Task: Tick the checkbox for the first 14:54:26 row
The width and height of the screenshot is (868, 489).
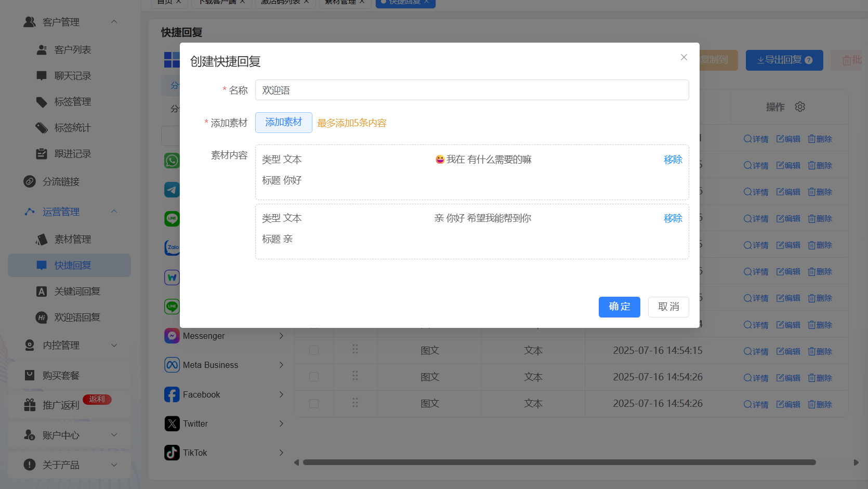Action: pos(314,377)
